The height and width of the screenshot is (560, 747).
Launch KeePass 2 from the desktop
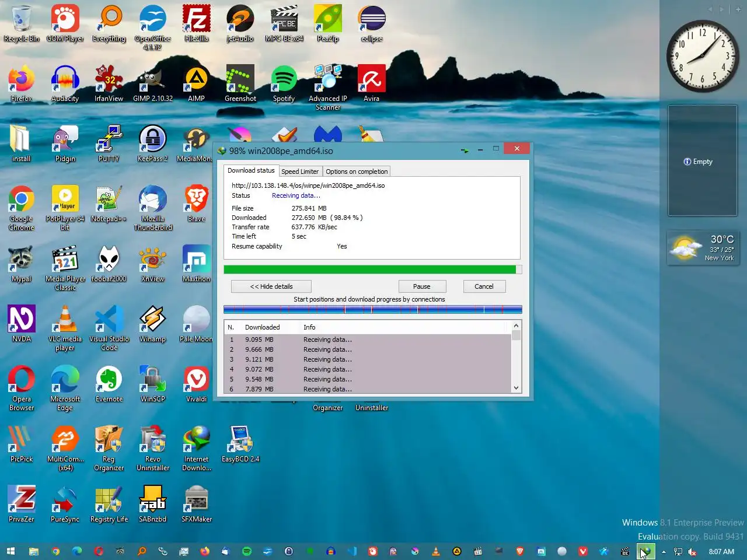(152, 143)
